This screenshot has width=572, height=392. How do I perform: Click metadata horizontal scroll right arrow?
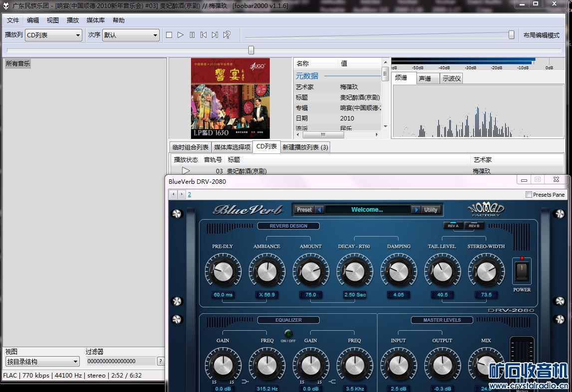point(377,134)
